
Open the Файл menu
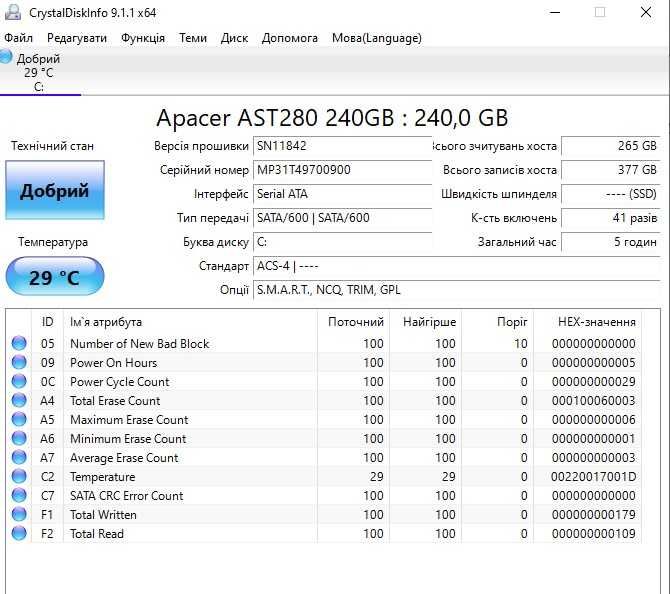18,38
